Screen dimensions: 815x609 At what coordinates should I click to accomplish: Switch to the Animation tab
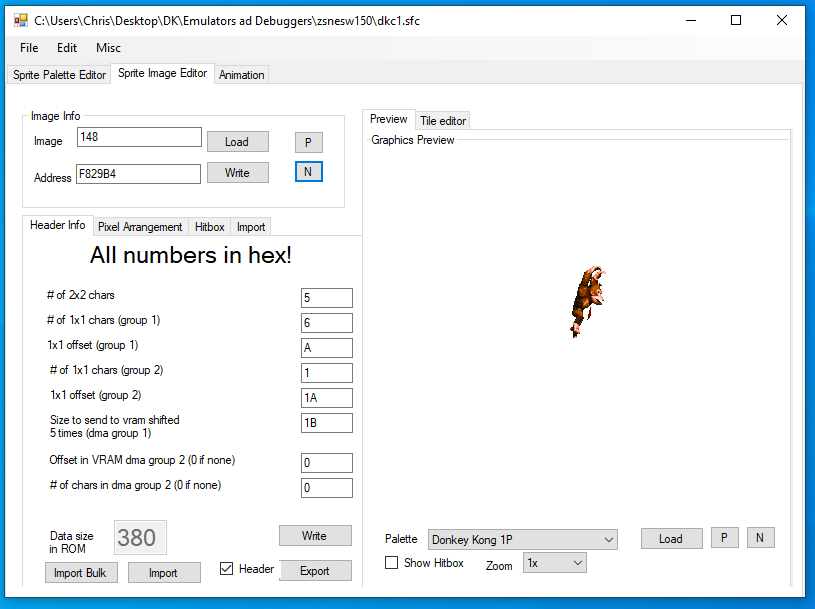pos(242,75)
